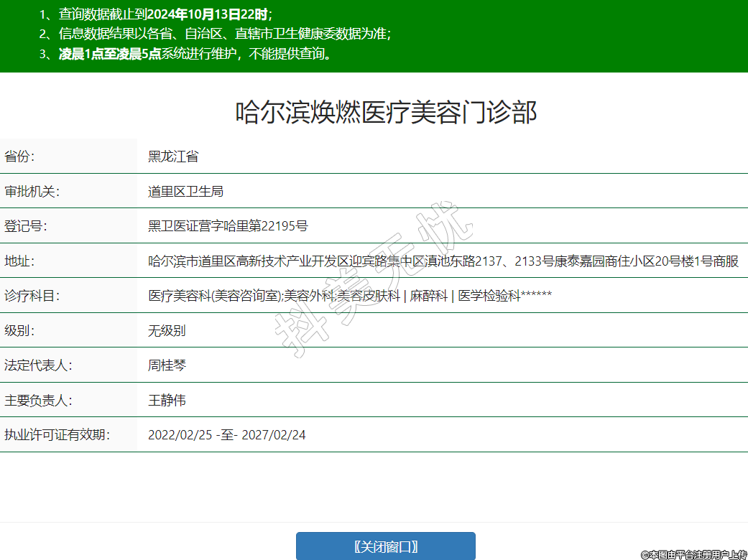Click the title 哈尔滨焕燃医疗美容门诊部
Image resolution: width=748 pixels, height=560 pixels.
pos(386,113)
